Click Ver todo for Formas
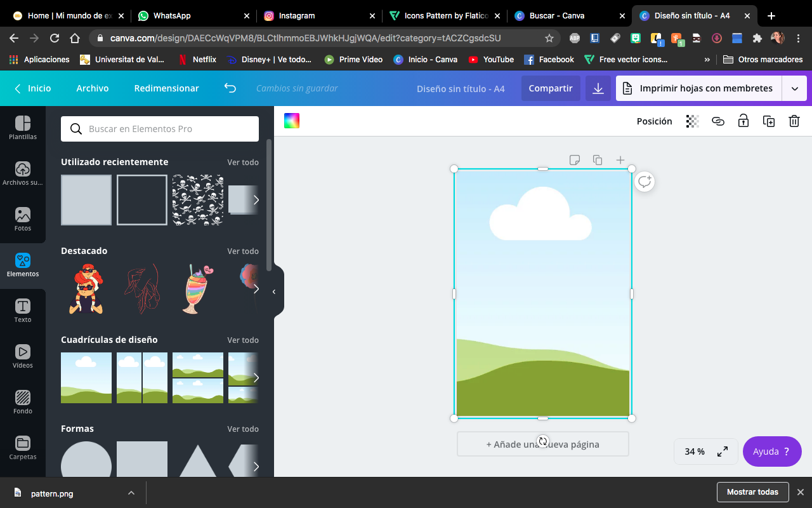The height and width of the screenshot is (508, 812). tap(243, 429)
